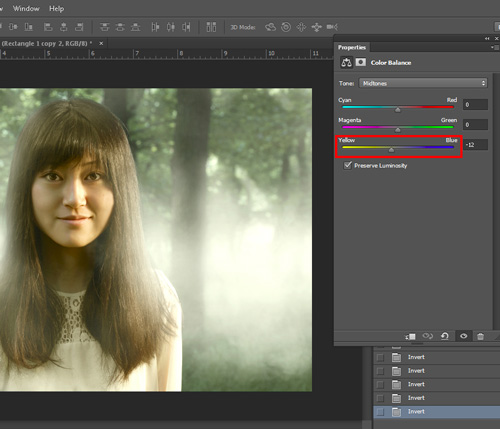Click the Cyan-Red slider handle
500x429 pixels.
[397, 110]
